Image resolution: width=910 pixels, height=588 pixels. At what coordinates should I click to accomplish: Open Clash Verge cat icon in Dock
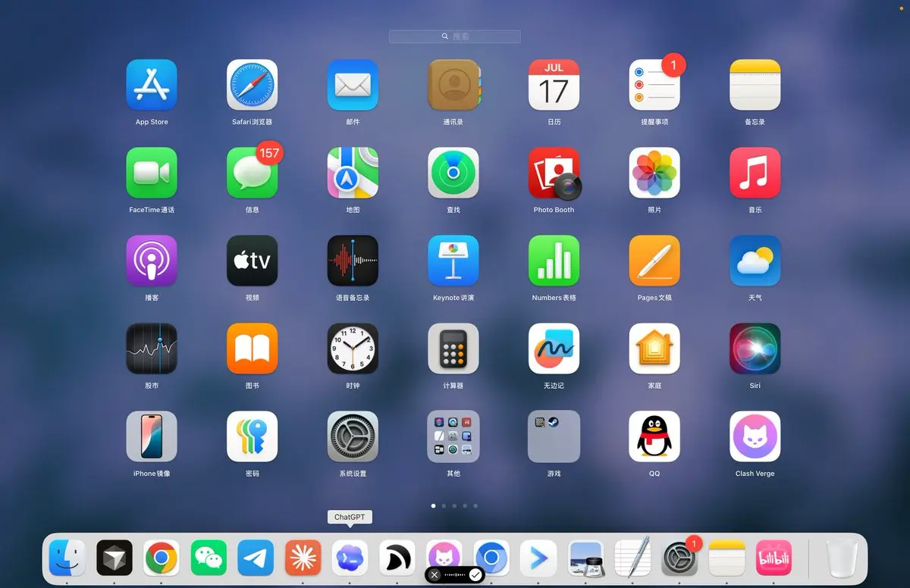click(x=444, y=555)
